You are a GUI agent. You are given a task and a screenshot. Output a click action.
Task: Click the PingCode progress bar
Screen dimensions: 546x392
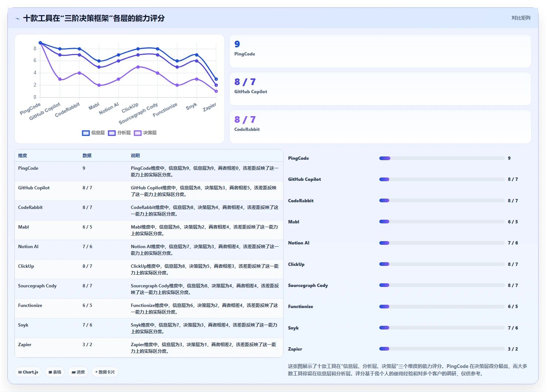[442, 158]
